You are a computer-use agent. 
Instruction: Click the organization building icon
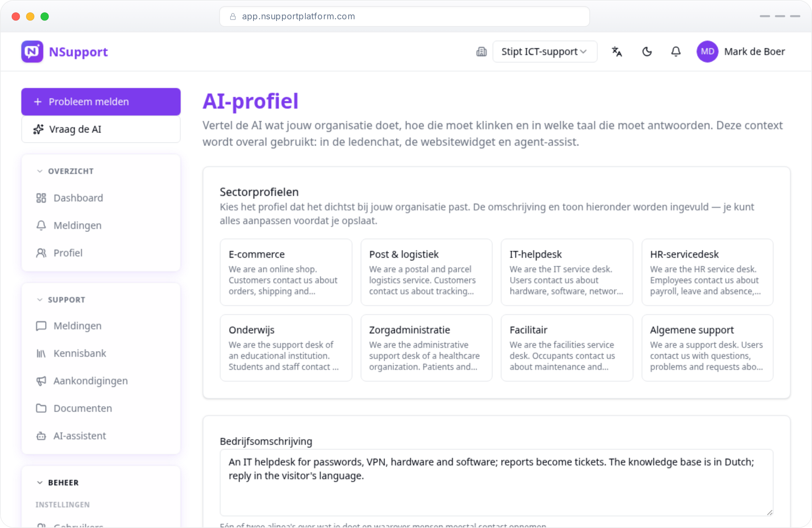(481, 52)
